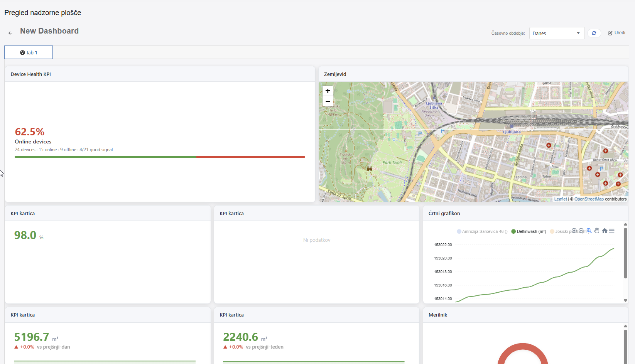Click the 98.0 % KPI value
The image size is (635, 364).
point(29,235)
